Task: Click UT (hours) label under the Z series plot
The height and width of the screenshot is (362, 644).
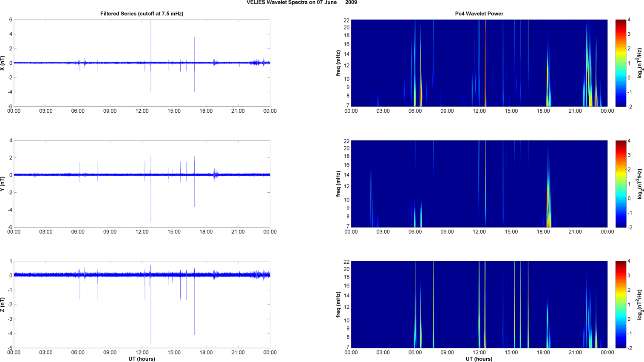Action: pos(142,359)
